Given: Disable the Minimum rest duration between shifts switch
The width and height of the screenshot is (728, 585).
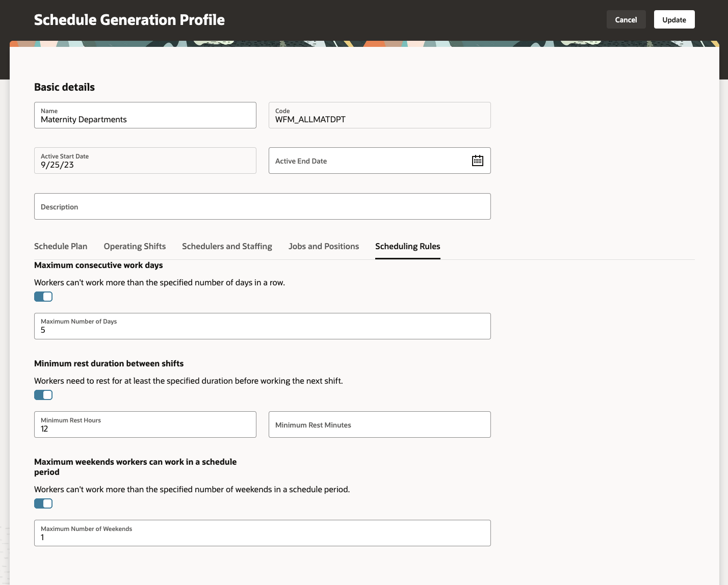Looking at the screenshot, I should pos(43,395).
